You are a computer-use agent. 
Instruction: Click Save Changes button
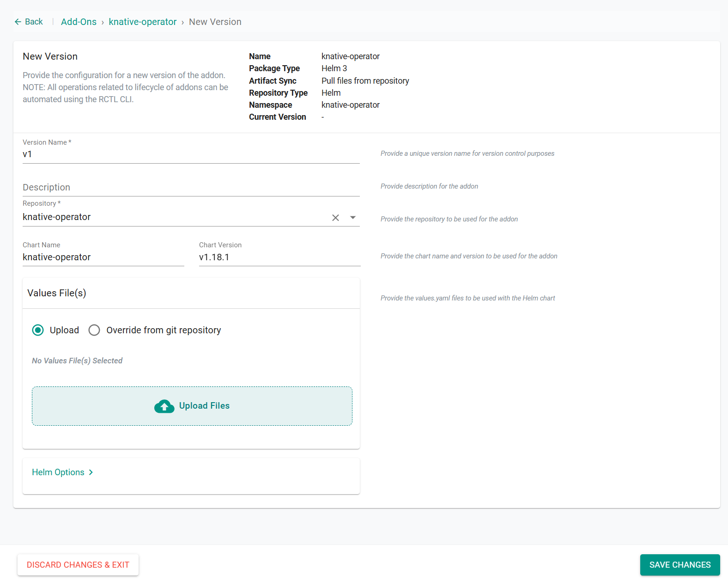(680, 565)
